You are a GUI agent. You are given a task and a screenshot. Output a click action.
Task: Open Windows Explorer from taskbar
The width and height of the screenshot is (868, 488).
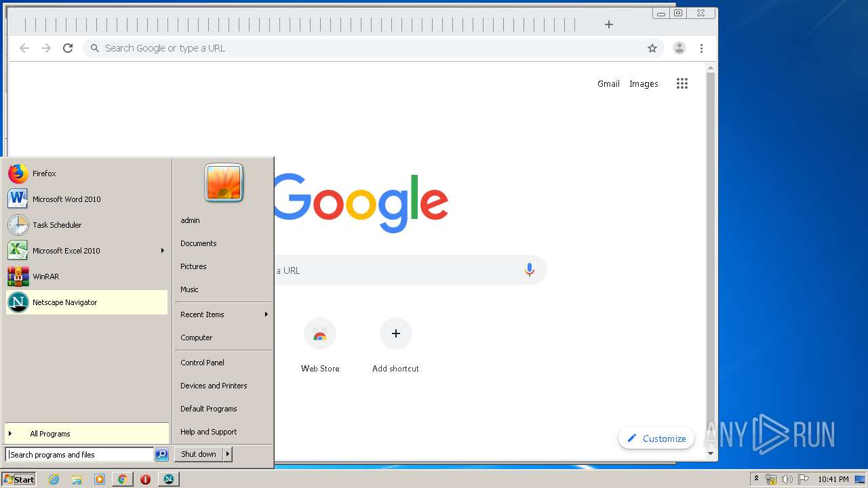point(77,479)
